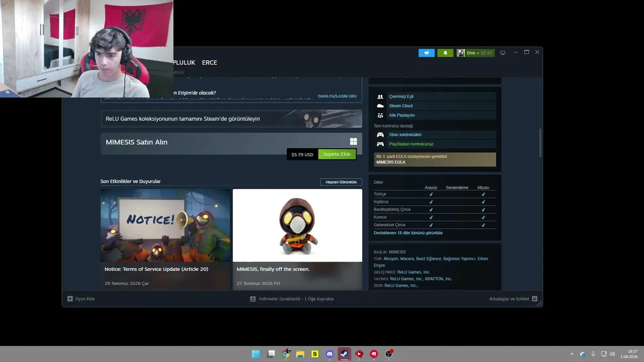Open the KRAFTON, Inc. publisher link
The width and height of the screenshot is (644, 362).
point(438,279)
